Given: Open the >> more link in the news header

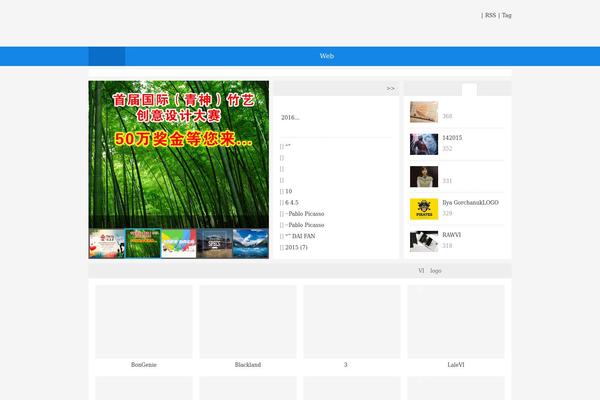Looking at the screenshot, I should (390, 88).
